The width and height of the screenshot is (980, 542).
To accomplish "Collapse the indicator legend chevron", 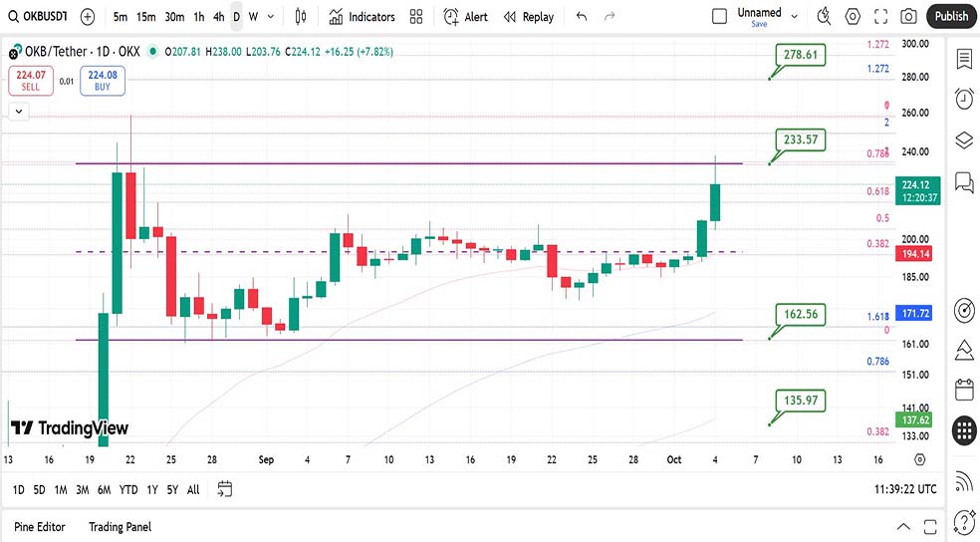I will click(x=18, y=112).
